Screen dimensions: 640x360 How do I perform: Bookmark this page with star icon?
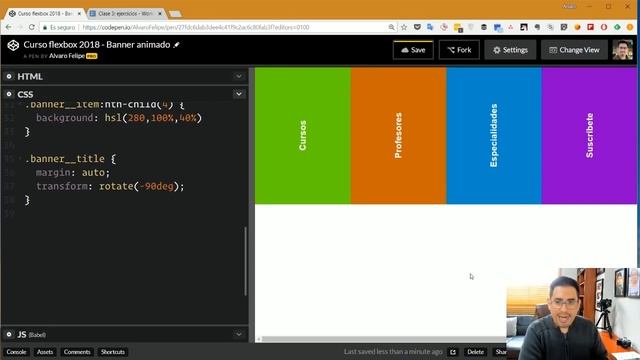[404, 27]
